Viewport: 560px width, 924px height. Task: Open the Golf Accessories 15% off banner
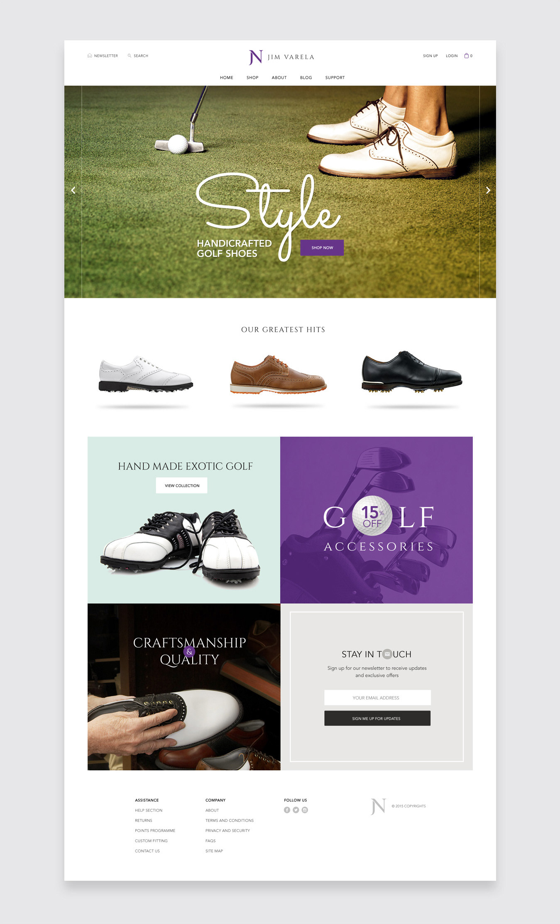click(377, 520)
